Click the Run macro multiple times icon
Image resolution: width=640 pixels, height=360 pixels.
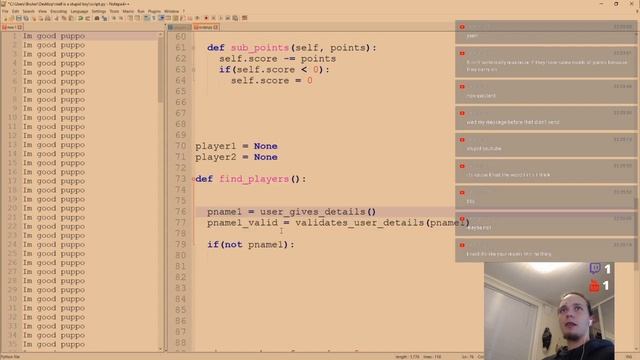pos(227,18)
